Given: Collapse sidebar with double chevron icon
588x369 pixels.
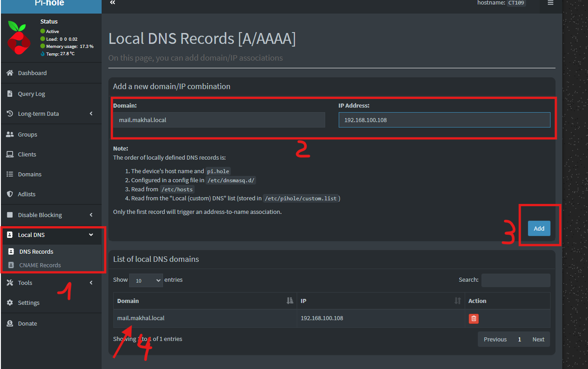Looking at the screenshot, I should coord(112,3).
